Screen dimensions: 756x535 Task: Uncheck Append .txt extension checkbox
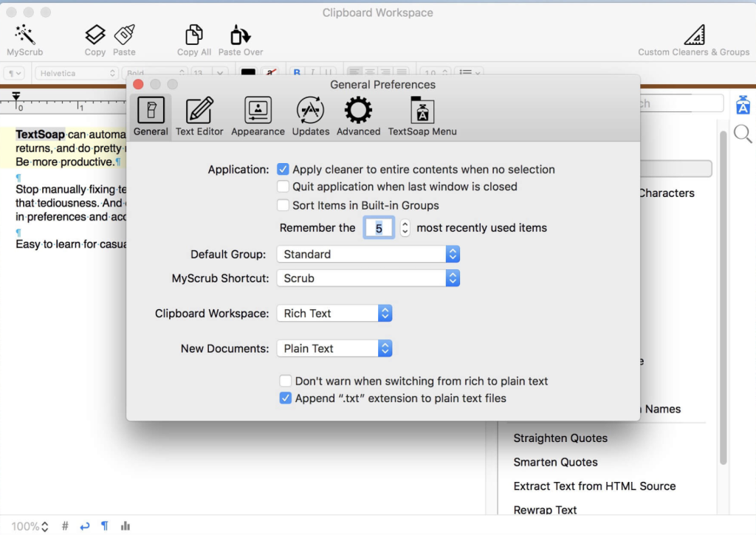[x=286, y=398]
